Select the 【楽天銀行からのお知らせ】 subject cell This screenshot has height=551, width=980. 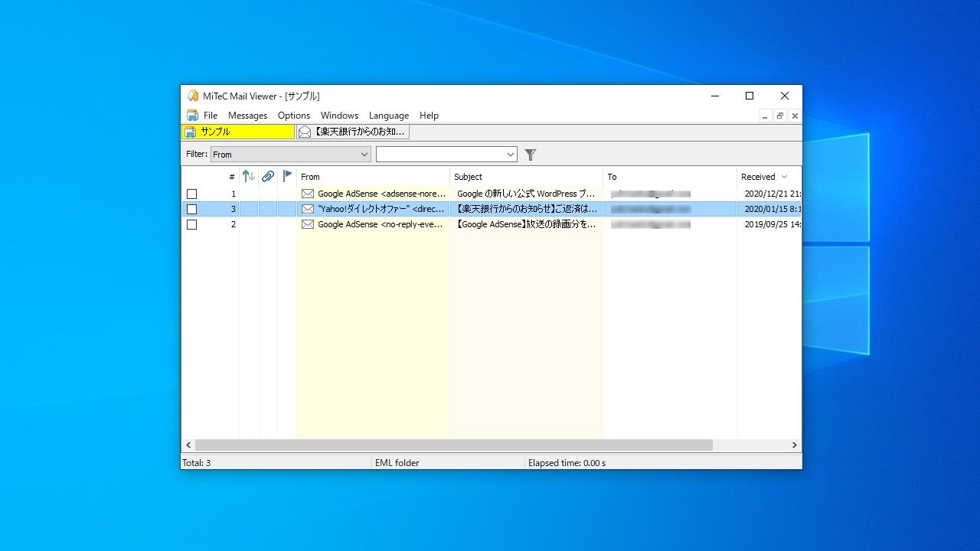coord(526,209)
